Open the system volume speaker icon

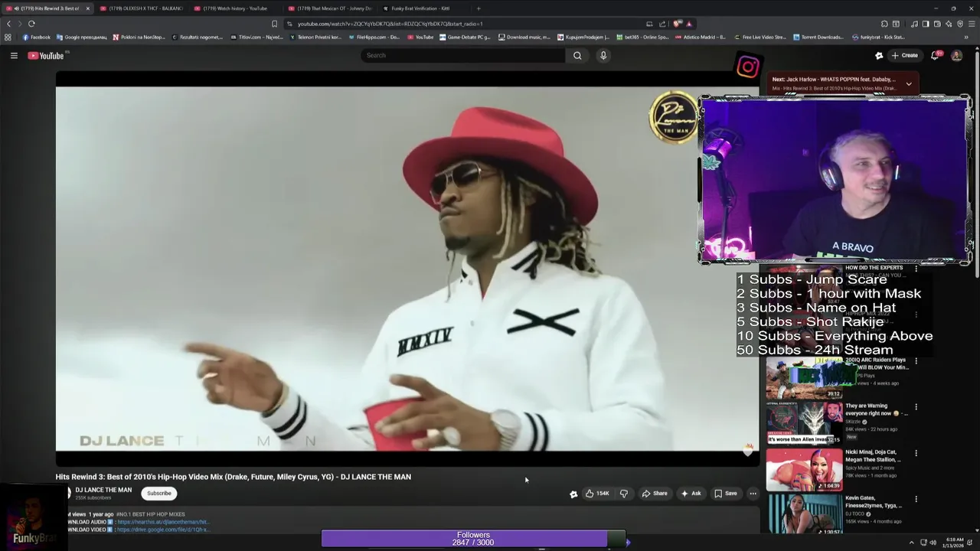click(933, 543)
